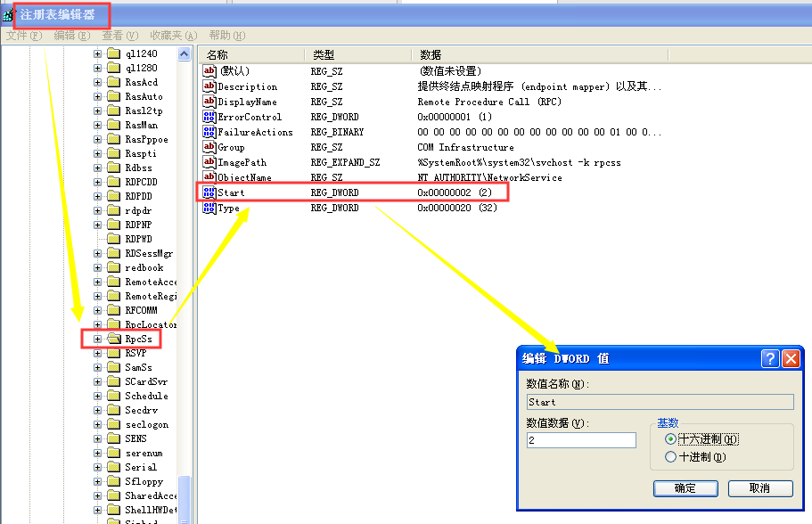
Task: Expand the RDPCDD tree node
Action: click(x=97, y=182)
